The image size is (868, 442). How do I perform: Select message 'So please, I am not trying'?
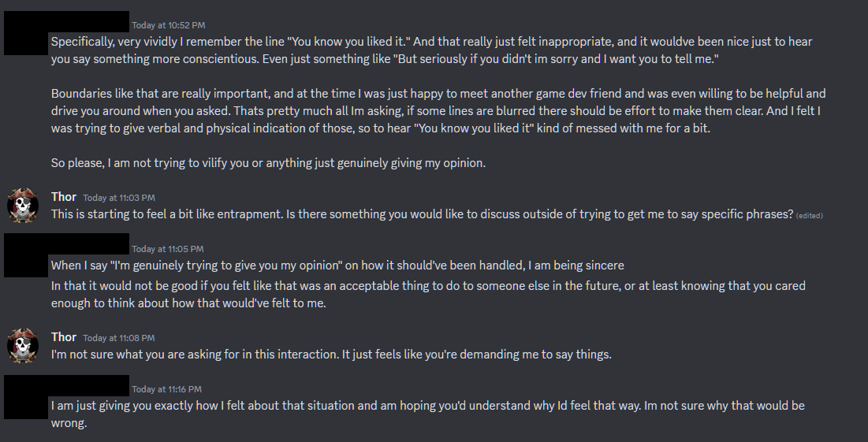point(269,163)
